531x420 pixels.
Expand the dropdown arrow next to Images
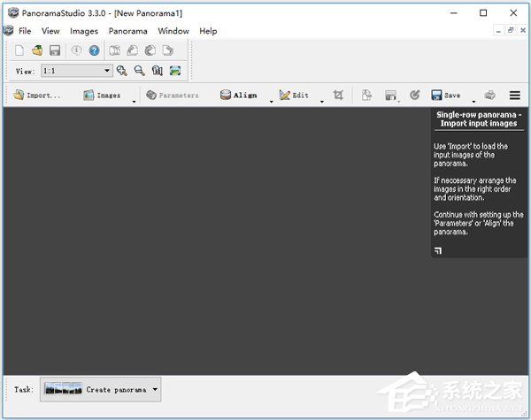pos(135,101)
